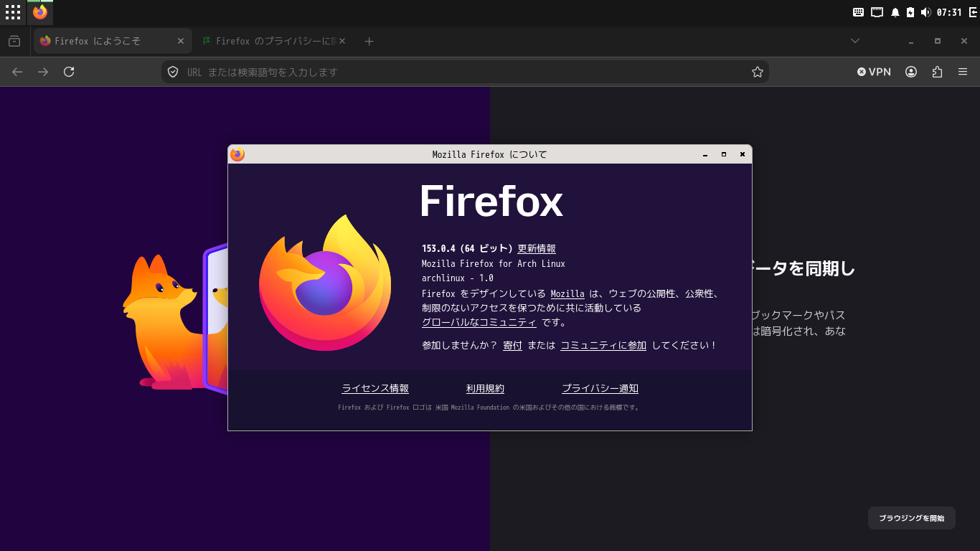The width and height of the screenshot is (980, 551).
Task: Bookmark this page with star icon
Action: (x=757, y=72)
